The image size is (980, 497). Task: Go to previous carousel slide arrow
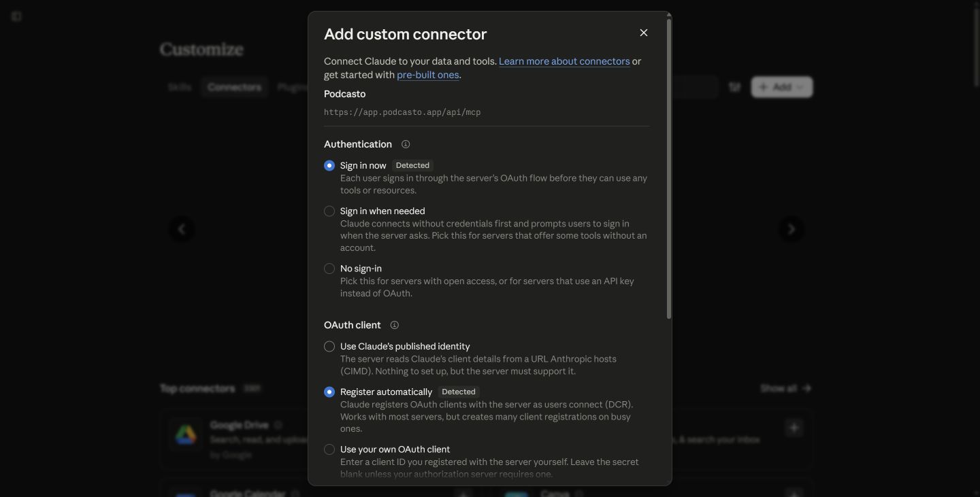(x=182, y=229)
